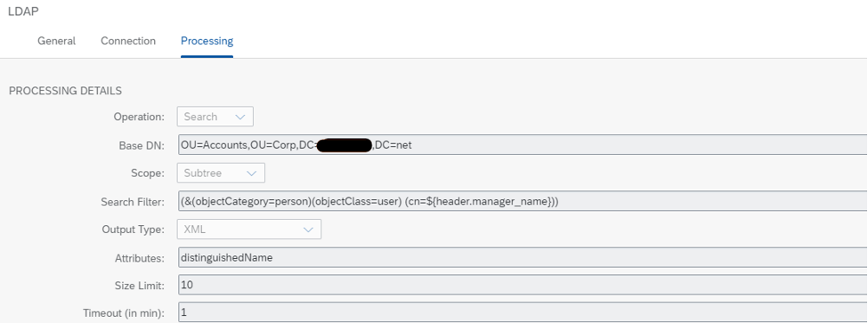This screenshot has width=868, height=323.
Task: Open the Output Type dropdown showing XML
Action: tap(249, 229)
